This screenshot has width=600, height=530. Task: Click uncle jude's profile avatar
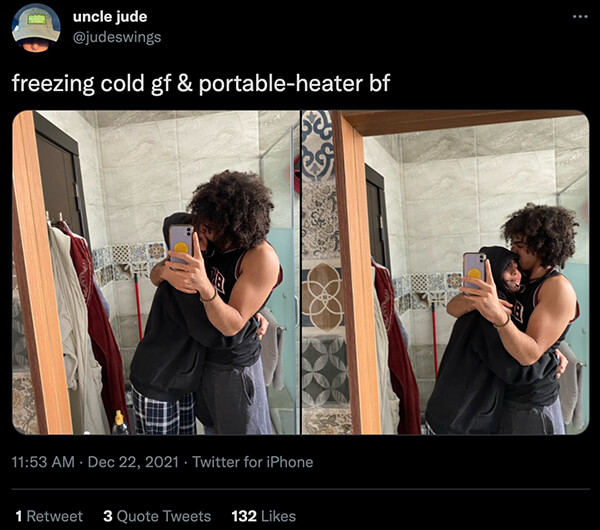(36, 28)
